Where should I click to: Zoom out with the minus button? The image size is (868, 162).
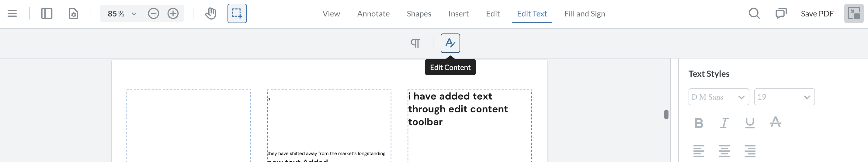(x=154, y=13)
